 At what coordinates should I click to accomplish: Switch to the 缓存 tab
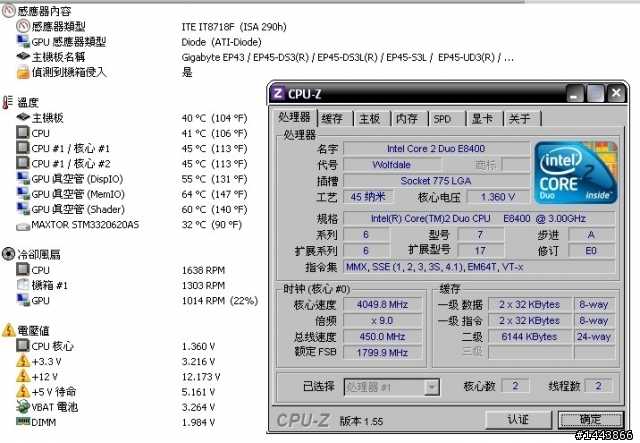click(332, 119)
